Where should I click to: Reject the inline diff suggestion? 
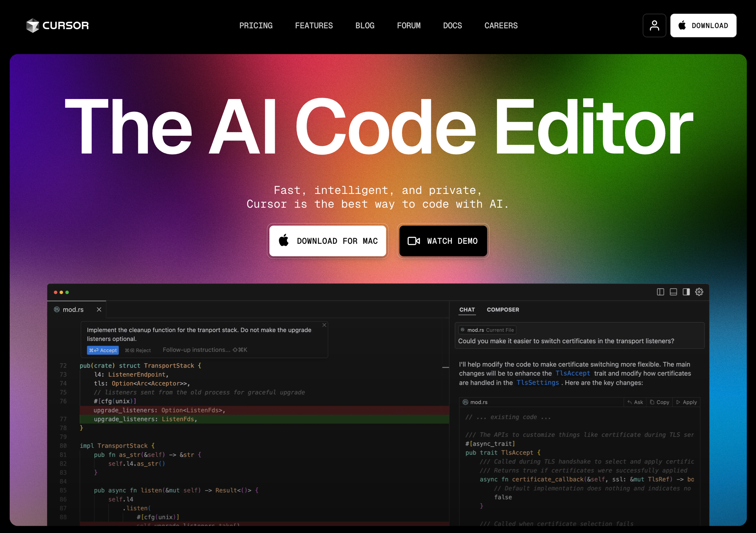coord(138,350)
